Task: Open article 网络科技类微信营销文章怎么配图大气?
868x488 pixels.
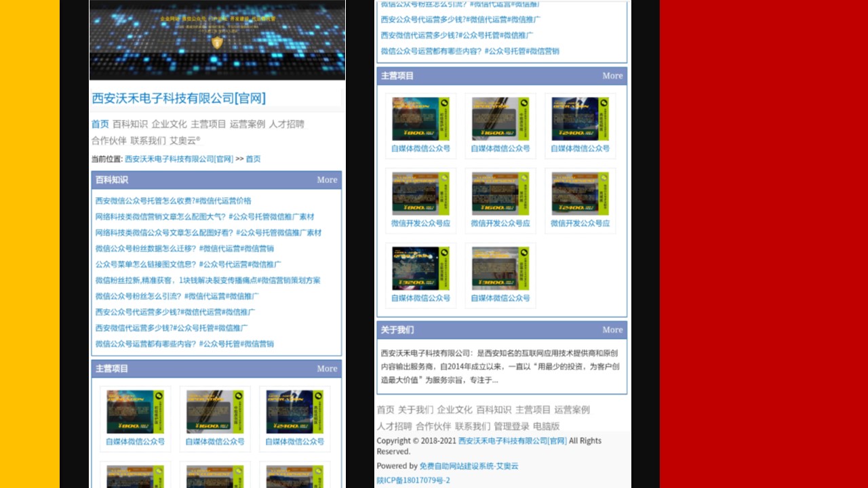Action: [x=205, y=217]
